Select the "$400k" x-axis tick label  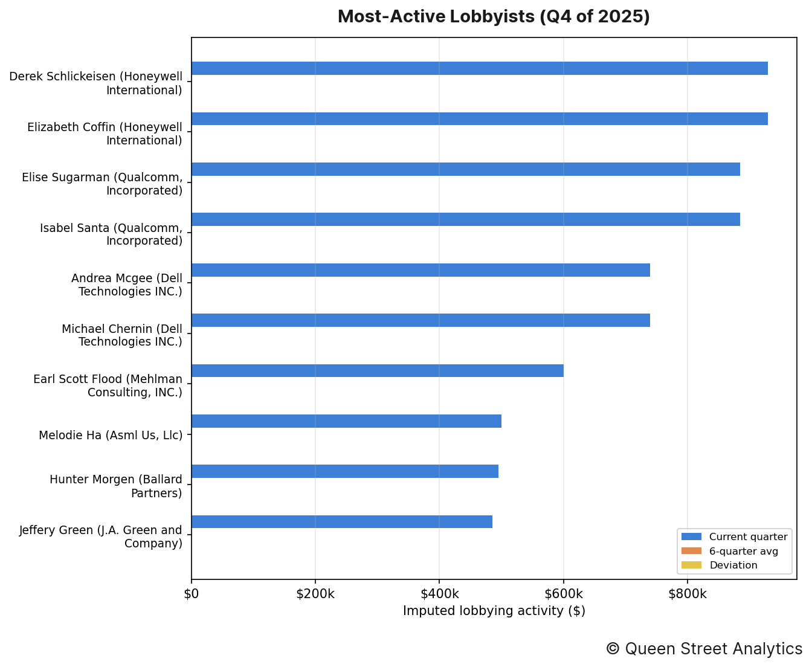tap(439, 594)
